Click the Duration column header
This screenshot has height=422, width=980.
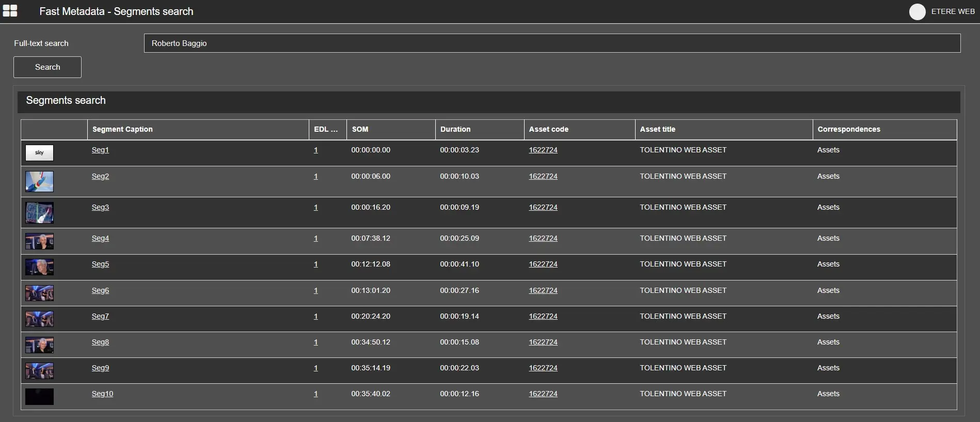coord(455,129)
